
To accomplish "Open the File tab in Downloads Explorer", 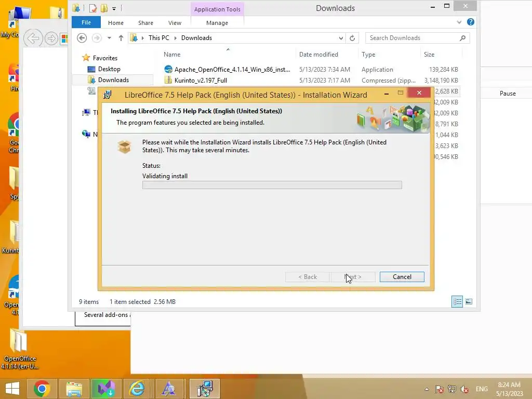I will (86, 22).
